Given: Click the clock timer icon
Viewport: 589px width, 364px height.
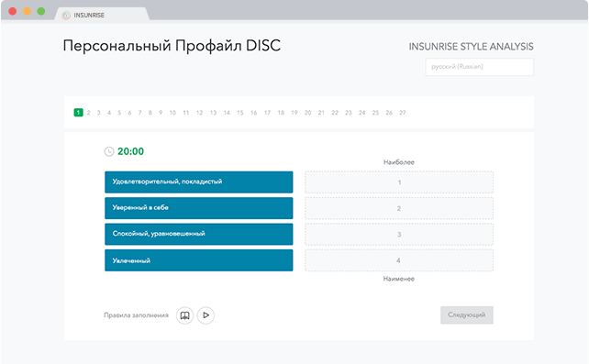Looking at the screenshot, I should point(109,151).
